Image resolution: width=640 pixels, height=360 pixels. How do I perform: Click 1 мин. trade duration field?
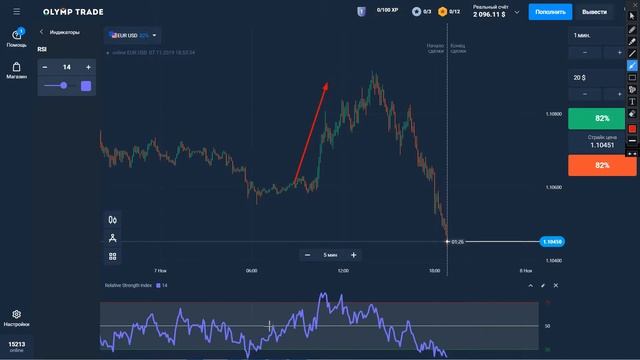pyautogui.click(x=596, y=36)
